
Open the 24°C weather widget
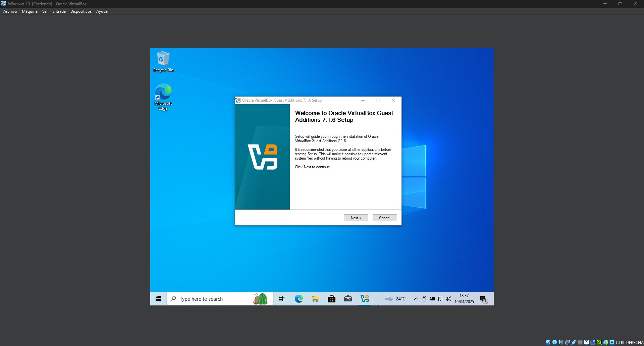(x=395, y=299)
